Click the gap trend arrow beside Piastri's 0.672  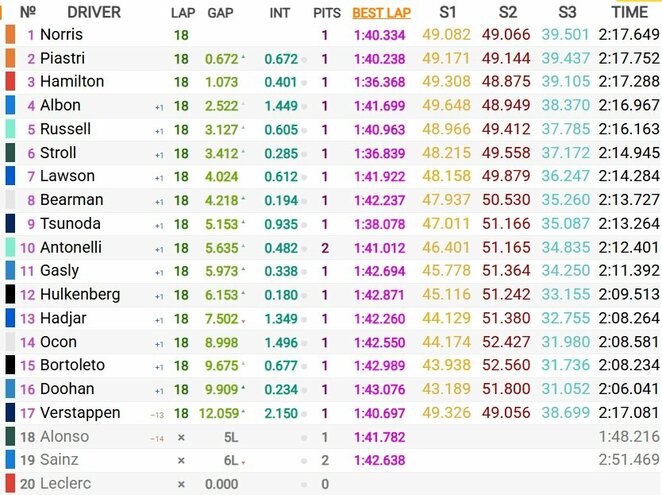tap(243, 58)
